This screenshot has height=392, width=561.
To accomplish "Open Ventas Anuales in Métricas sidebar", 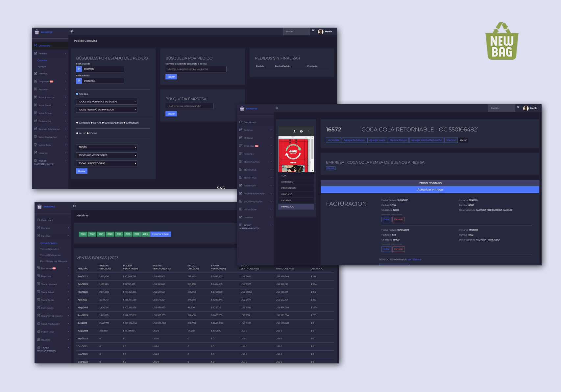I will coord(48,243).
